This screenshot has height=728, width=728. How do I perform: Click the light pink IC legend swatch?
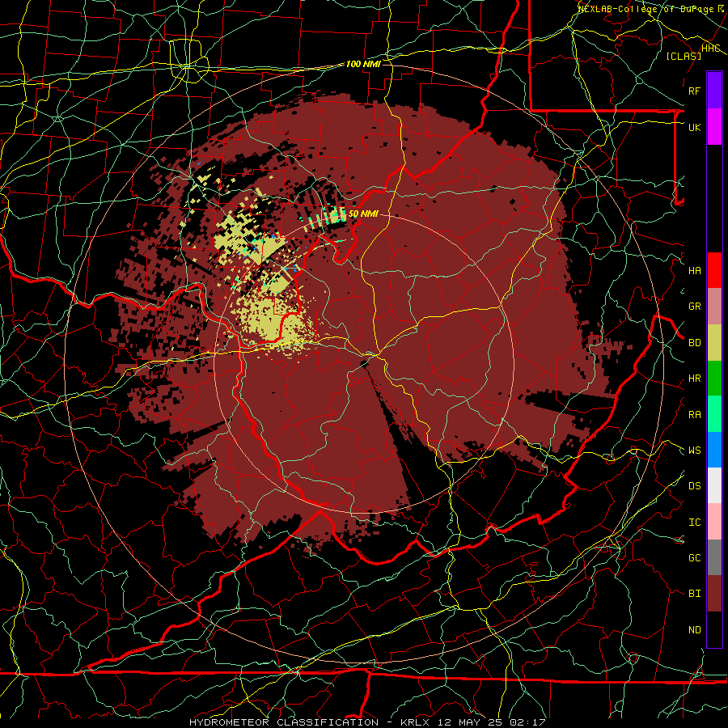click(714, 522)
